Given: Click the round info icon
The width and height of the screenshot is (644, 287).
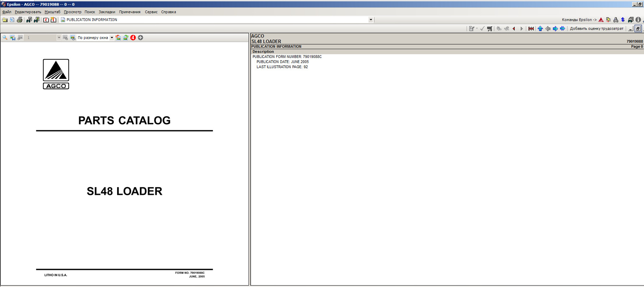Looking at the screenshot, I should pyautogui.click(x=638, y=20).
